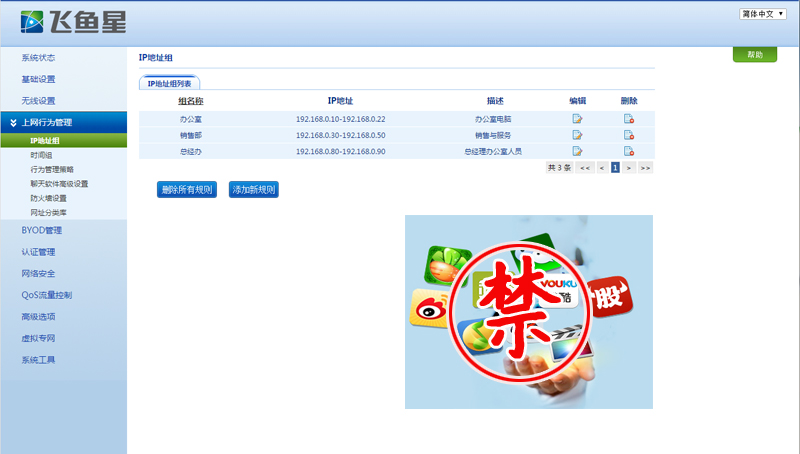
Task: Edit the 办公室 IP group
Action: [x=577, y=119]
